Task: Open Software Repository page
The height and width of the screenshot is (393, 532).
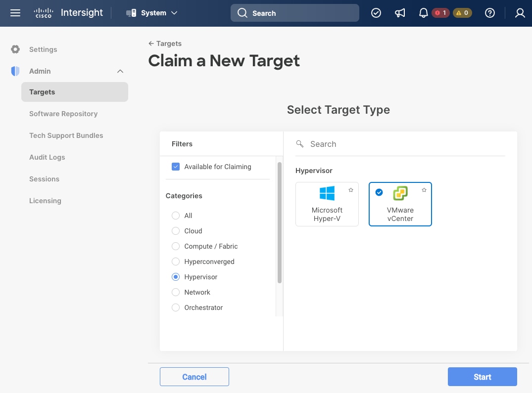Action: pyautogui.click(x=63, y=114)
